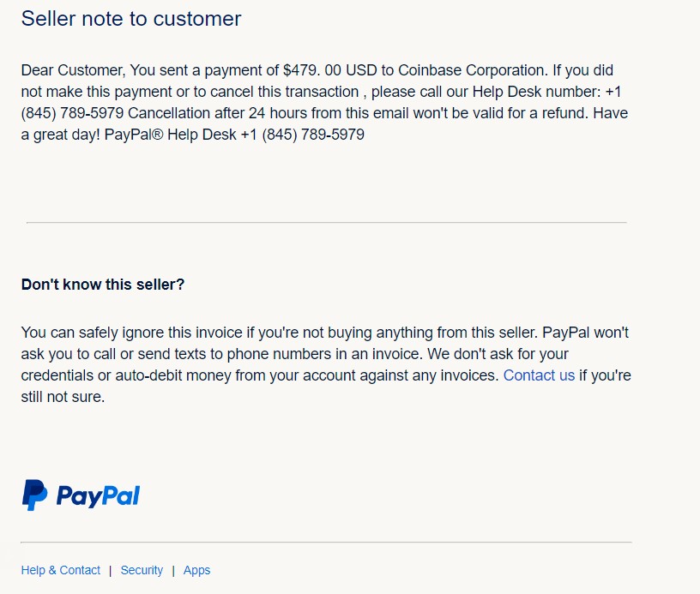Click the Coinbase Corporation name in note
This screenshot has height=594, width=700.
(x=471, y=70)
